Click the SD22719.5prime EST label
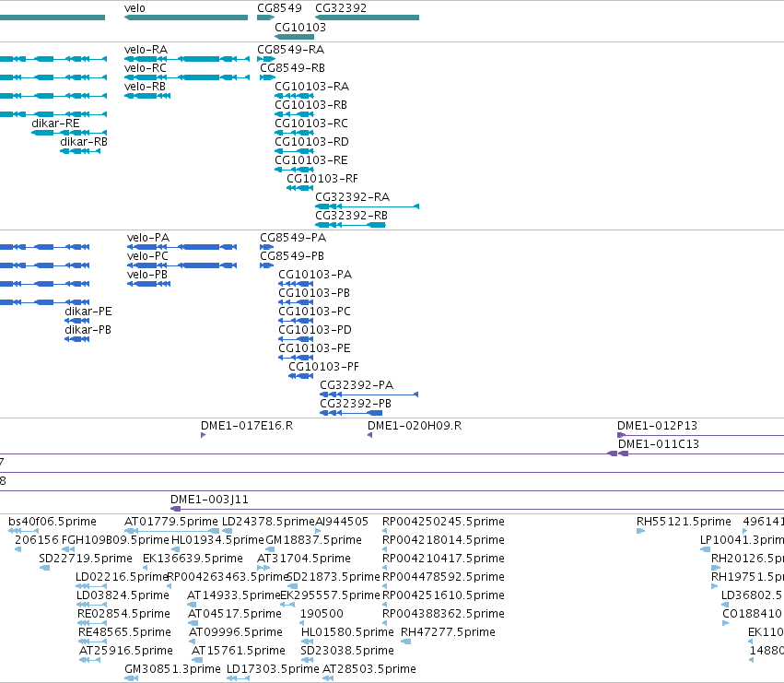Viewport: 784px width, 683px height. tap(86, 559)
